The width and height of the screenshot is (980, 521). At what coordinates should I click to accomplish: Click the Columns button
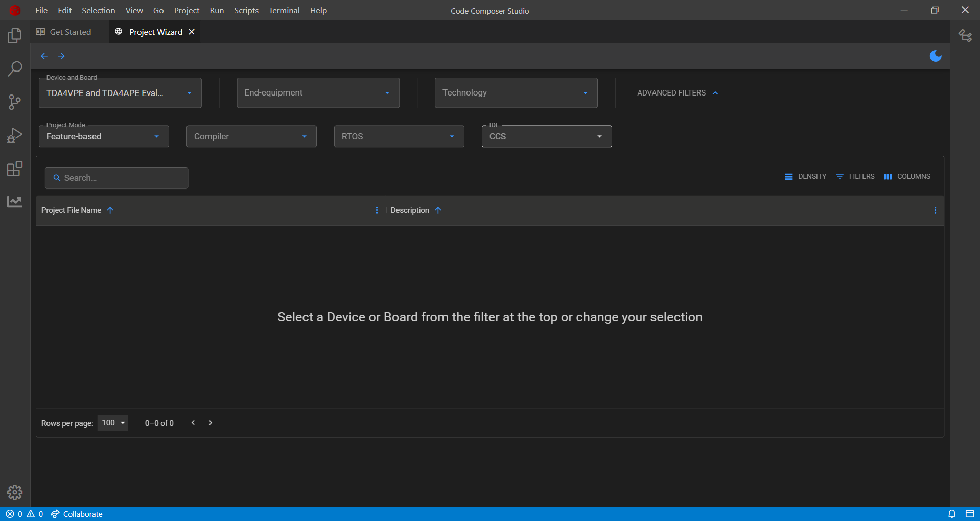pos(907,176)
